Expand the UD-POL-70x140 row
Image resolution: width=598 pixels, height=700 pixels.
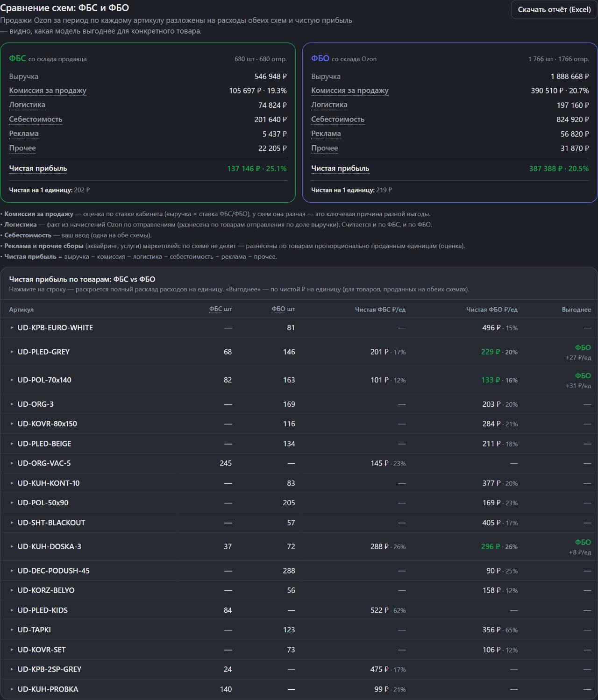click(299, 380)
